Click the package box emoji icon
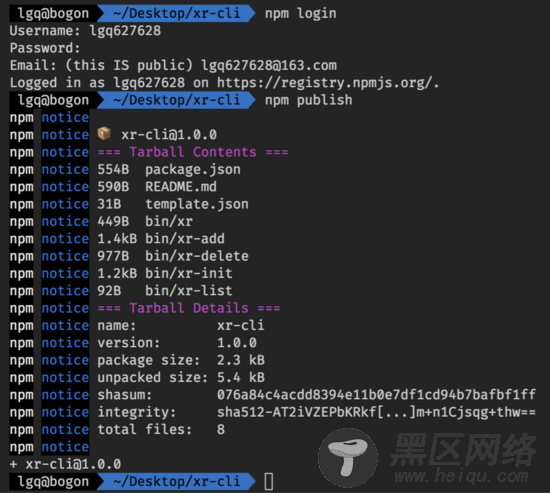Screen dimensions: 550x493 point(104,134)
